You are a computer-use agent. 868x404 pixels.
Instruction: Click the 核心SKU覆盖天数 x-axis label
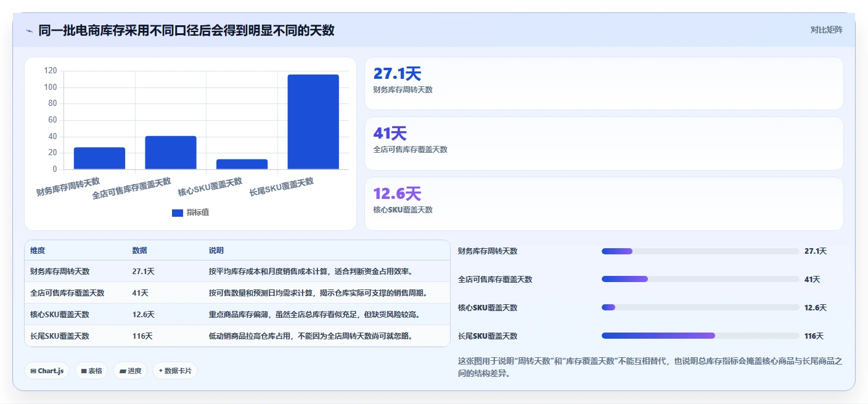coord(210,187)
